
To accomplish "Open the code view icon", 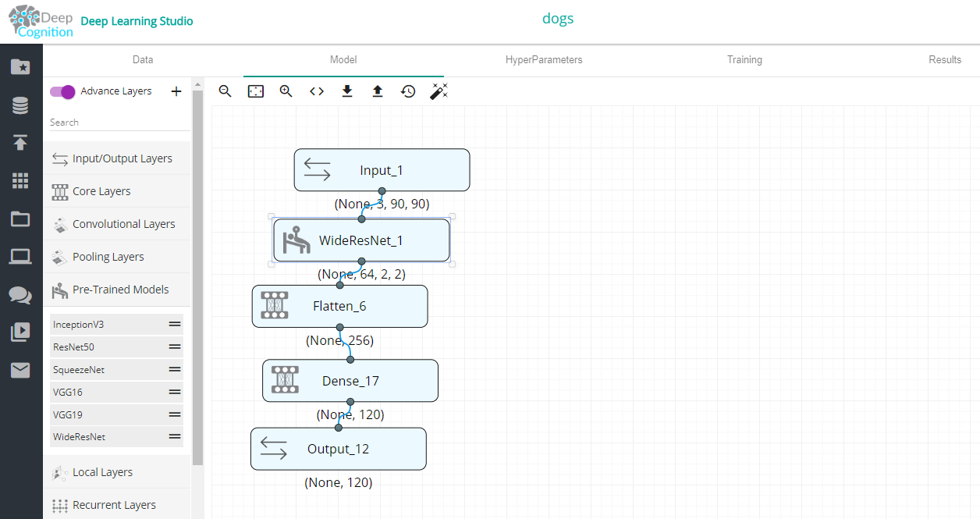I will (317, 91).
